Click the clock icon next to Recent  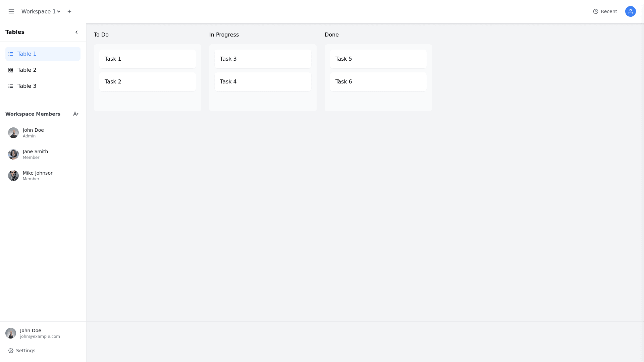tap(596, 11)
